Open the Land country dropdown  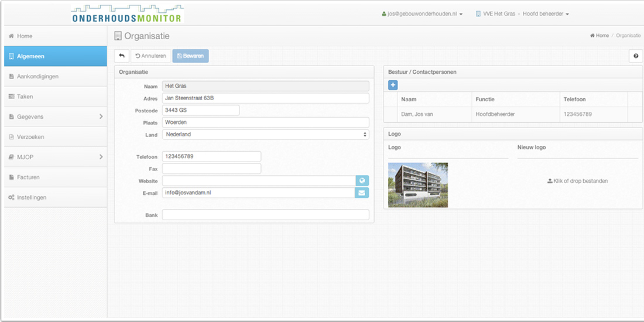[265, 135]
